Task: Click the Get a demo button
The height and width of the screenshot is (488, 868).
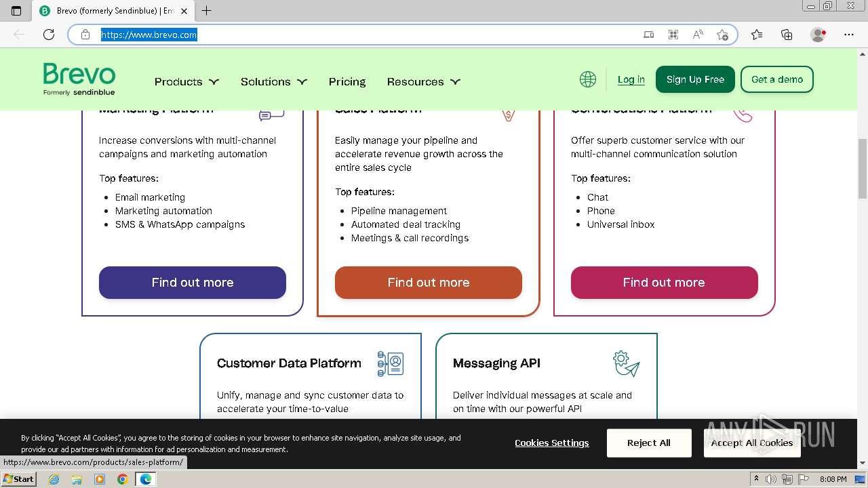Action: (x=777, y=79)
